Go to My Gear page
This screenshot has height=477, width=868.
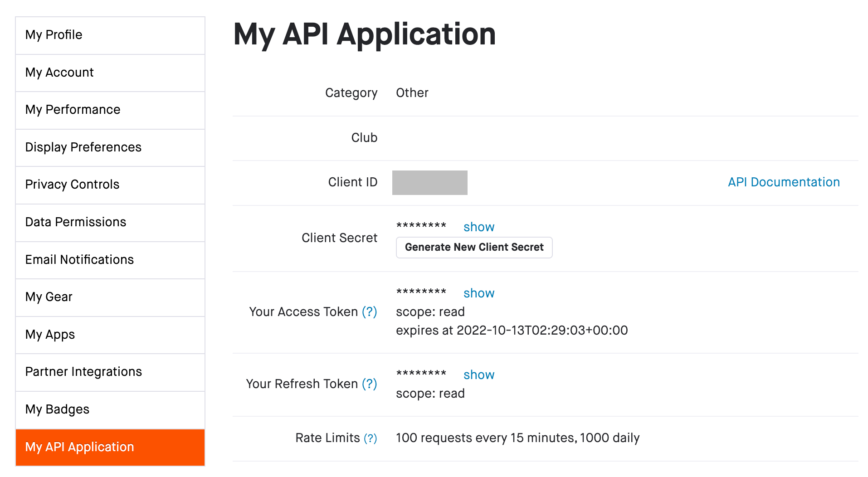coord(110,297)
